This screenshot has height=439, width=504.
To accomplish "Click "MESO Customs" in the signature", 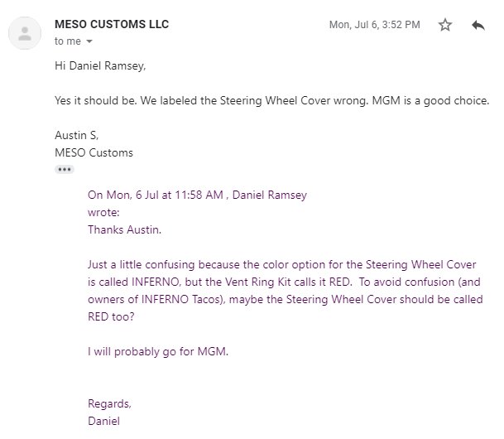I will pos(94,152).
